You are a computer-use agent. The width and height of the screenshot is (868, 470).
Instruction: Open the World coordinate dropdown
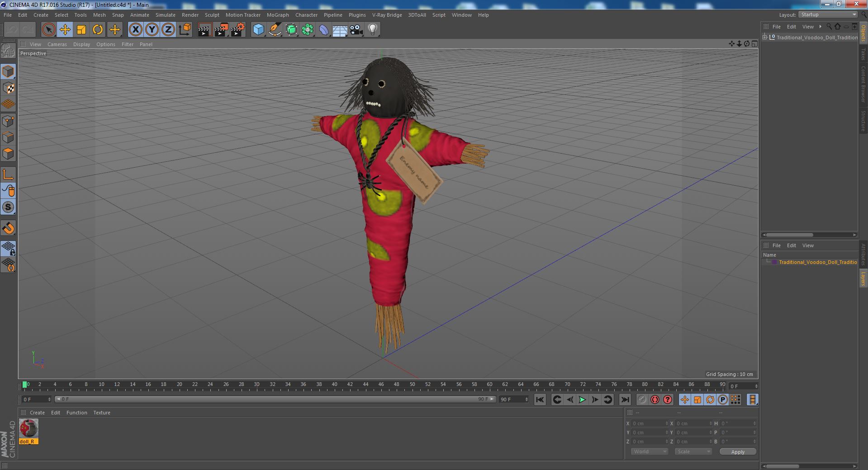[650, 451]
